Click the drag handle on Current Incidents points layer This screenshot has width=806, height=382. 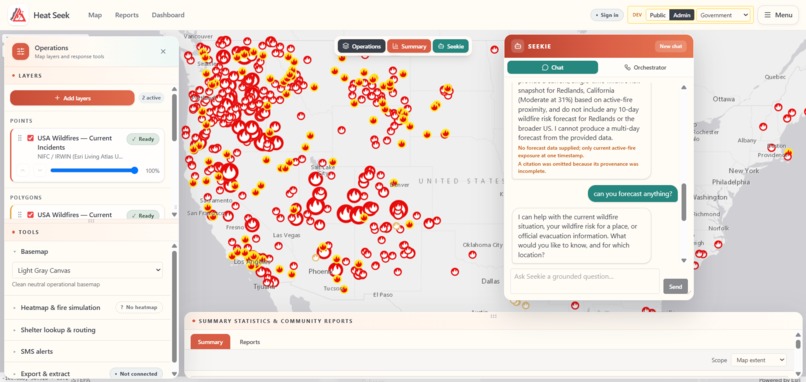click(20, 138)
